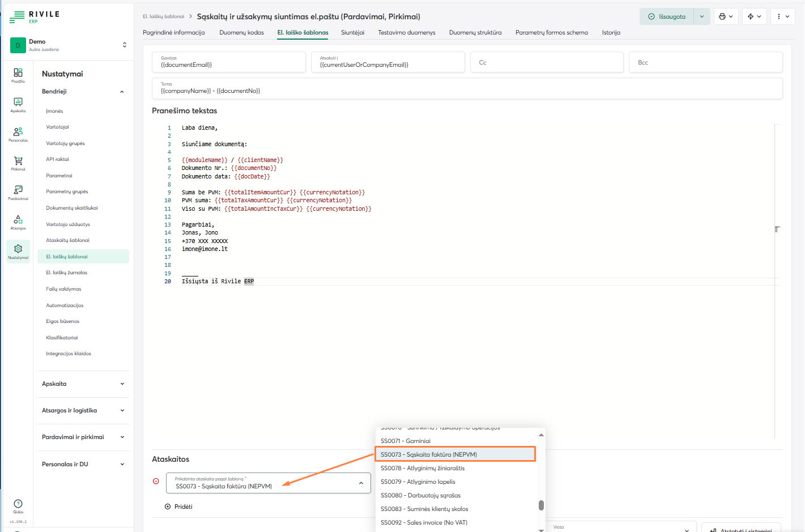Switch to the Siuntėjai tab
805x532 pixels.
pos(352,33)
